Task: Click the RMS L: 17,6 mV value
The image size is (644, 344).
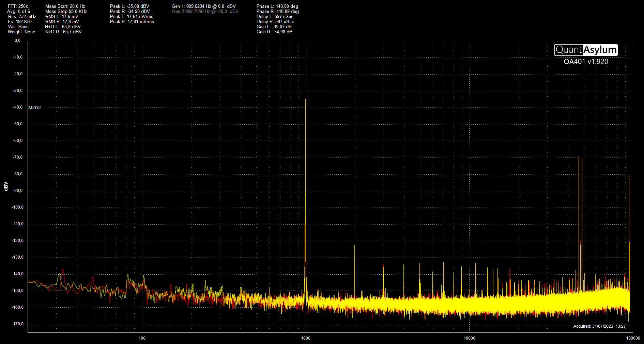Action: point(62,16)
